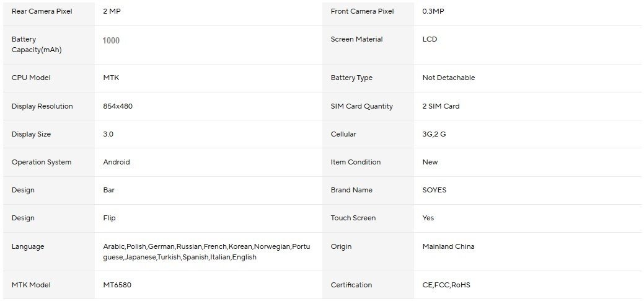Click the "2 MP" rear camera value
The height and width of the screenshot is (301, 644).
(x=112, y=11)
